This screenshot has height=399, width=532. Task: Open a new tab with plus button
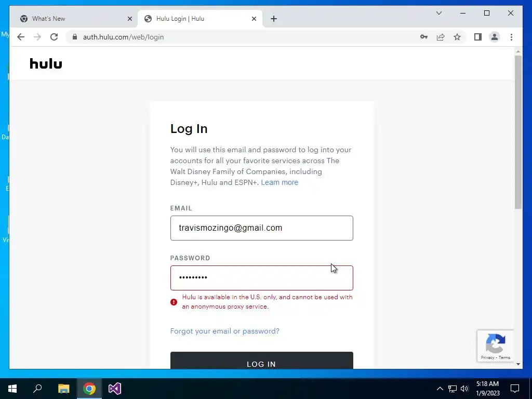pos(274,19)
